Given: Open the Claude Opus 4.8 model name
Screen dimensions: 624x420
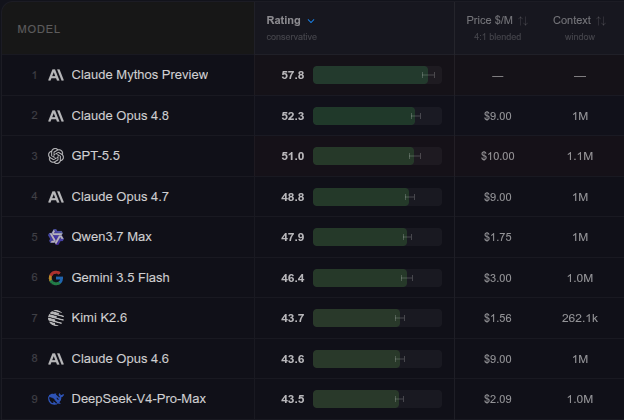Looking at the screenshot, I should click(120, 116).
